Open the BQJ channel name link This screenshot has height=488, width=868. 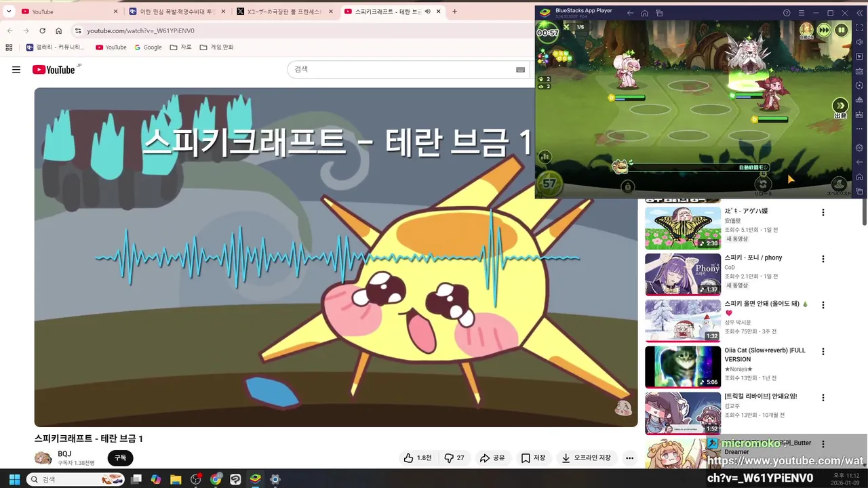(x=64, y=454)
